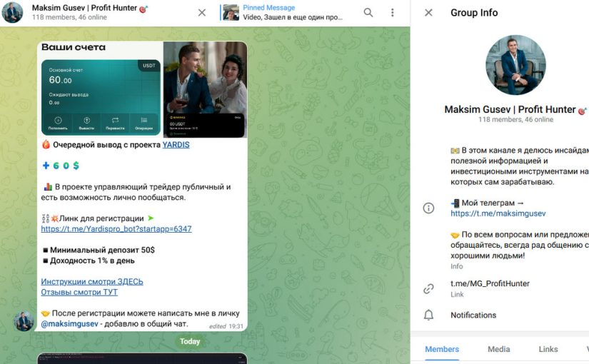The image size is (589, 364).
Task: Click the Notifications bell icon
Action: [428, 315]
